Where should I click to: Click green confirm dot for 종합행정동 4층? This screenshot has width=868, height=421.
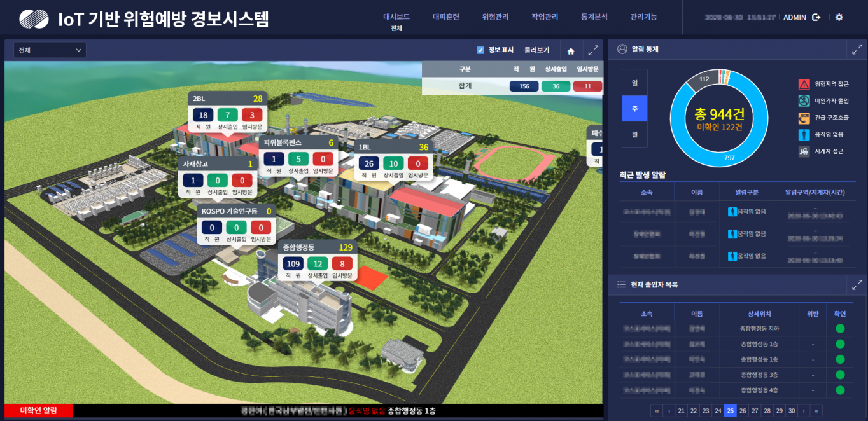840,390
